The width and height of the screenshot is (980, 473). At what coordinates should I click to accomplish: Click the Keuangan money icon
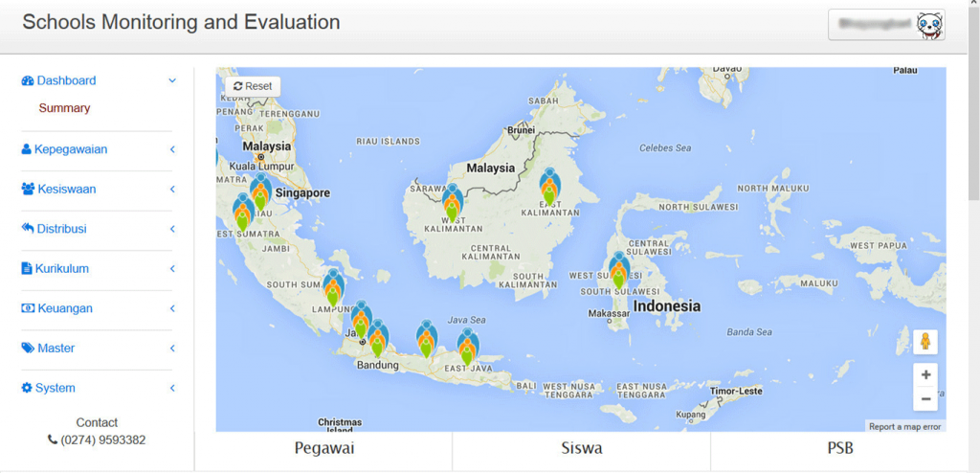click(28, 308)
